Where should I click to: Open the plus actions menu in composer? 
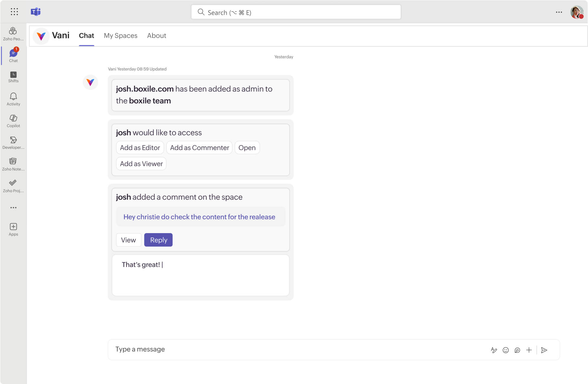529,350
